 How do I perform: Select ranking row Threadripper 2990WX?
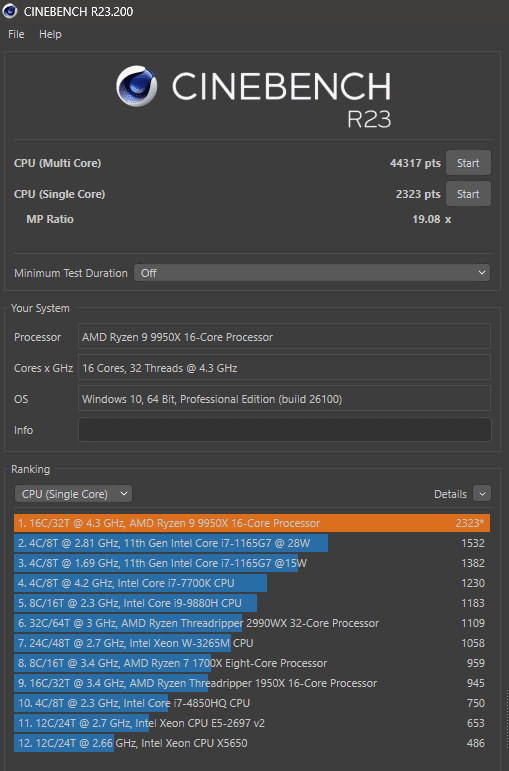(252, 623)
